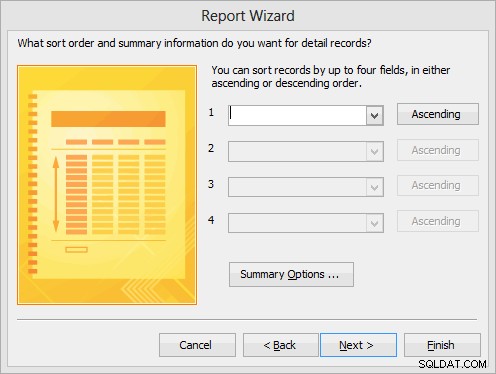Image resolution: width=496 pixels, height=374 pixels.
Task: Open the first sort field dropdown arrow
Action: pyautogui.click(x=374, y=116)
